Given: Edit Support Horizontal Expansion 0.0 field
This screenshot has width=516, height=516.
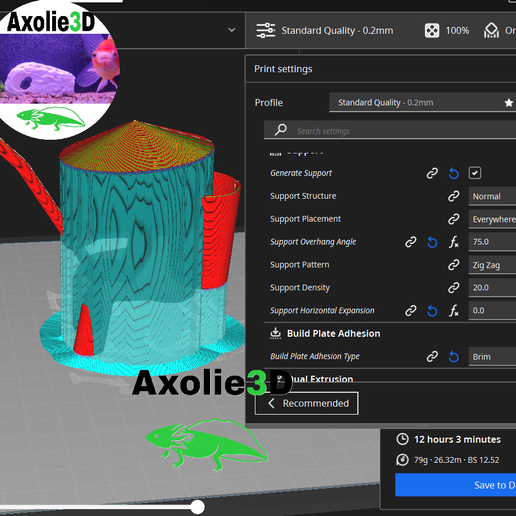Looking at the screenshot, I should point(492,311).
